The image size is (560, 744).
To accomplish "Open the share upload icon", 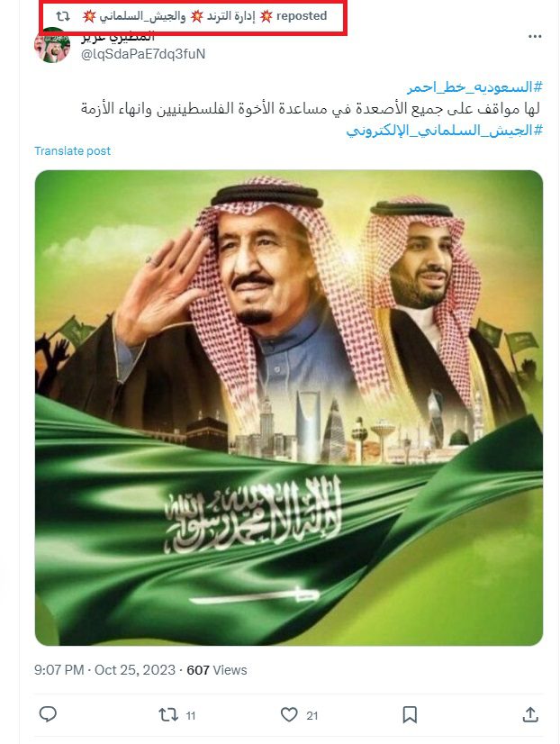I will (x=530, y=714).
